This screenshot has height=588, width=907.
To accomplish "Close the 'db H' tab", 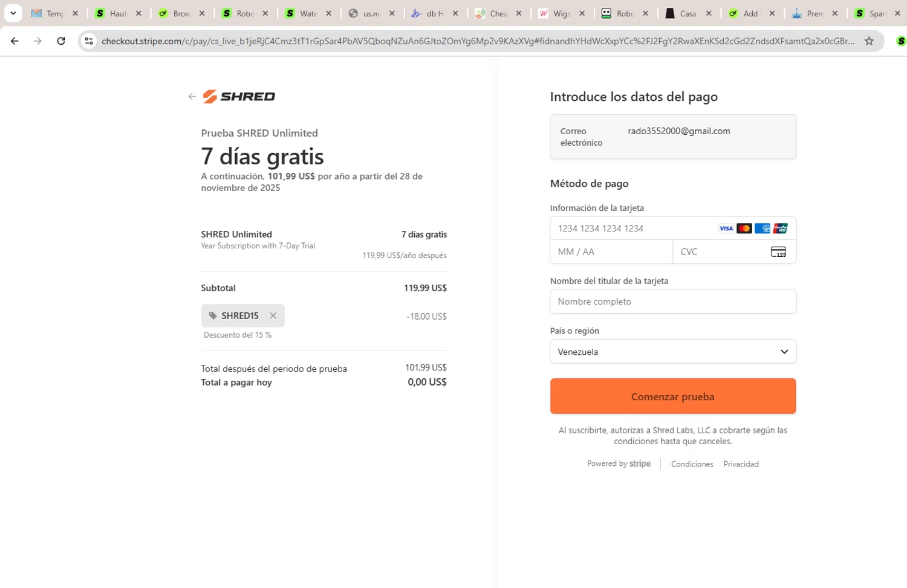I will click(455, 13).
